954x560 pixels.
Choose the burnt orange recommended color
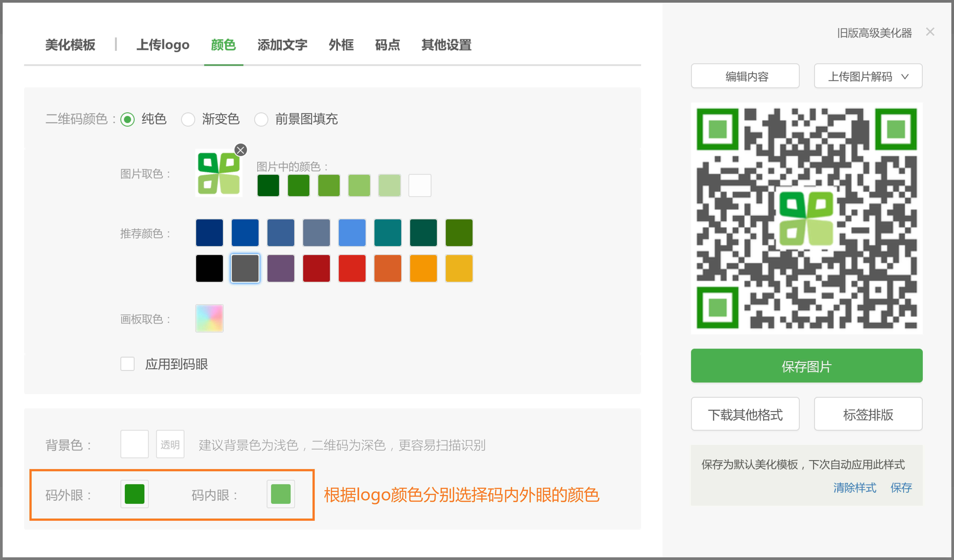pyautogui.click(x=388, y=268)
